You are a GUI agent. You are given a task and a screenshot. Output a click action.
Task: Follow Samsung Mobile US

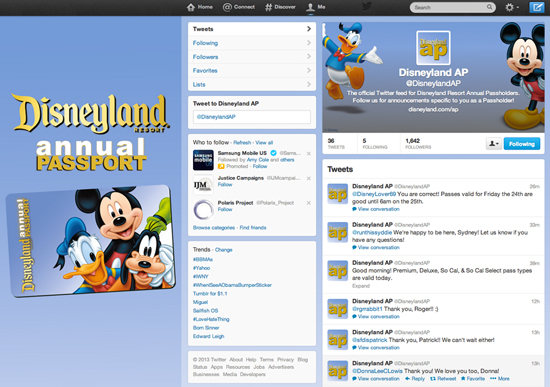point(260,166)
